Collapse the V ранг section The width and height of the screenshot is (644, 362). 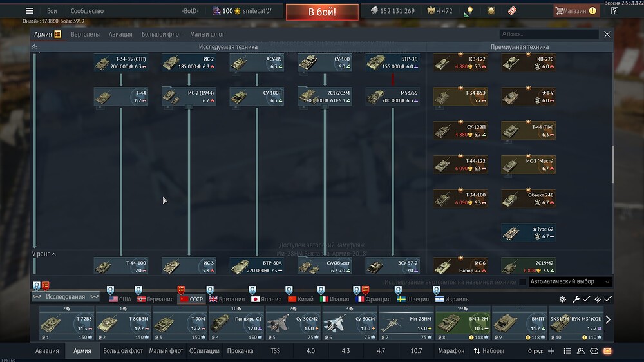tap(44, 254)
